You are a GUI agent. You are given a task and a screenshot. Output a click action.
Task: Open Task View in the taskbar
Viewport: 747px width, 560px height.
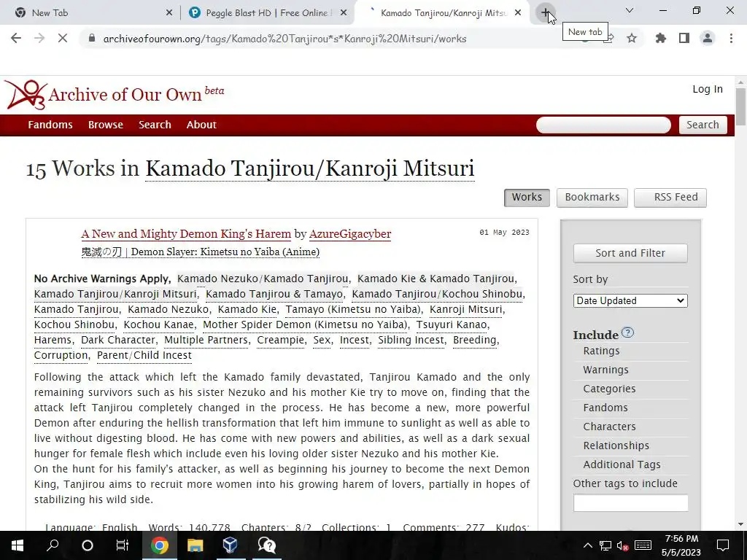123,545
